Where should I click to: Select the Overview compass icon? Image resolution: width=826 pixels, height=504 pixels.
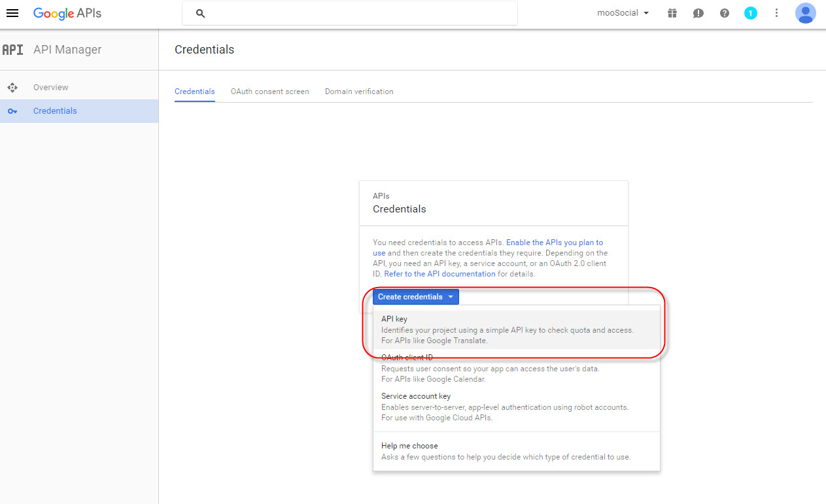[x=12, y=87]
